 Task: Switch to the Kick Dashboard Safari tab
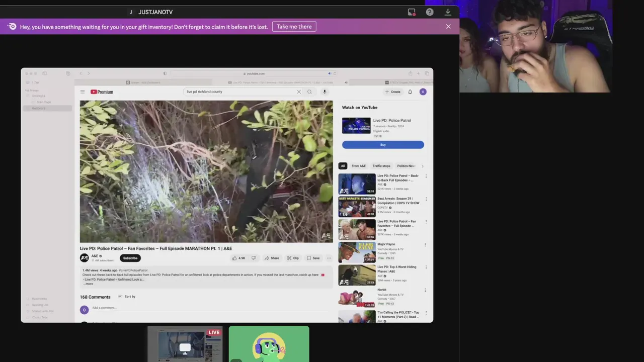tap(143, 82)
